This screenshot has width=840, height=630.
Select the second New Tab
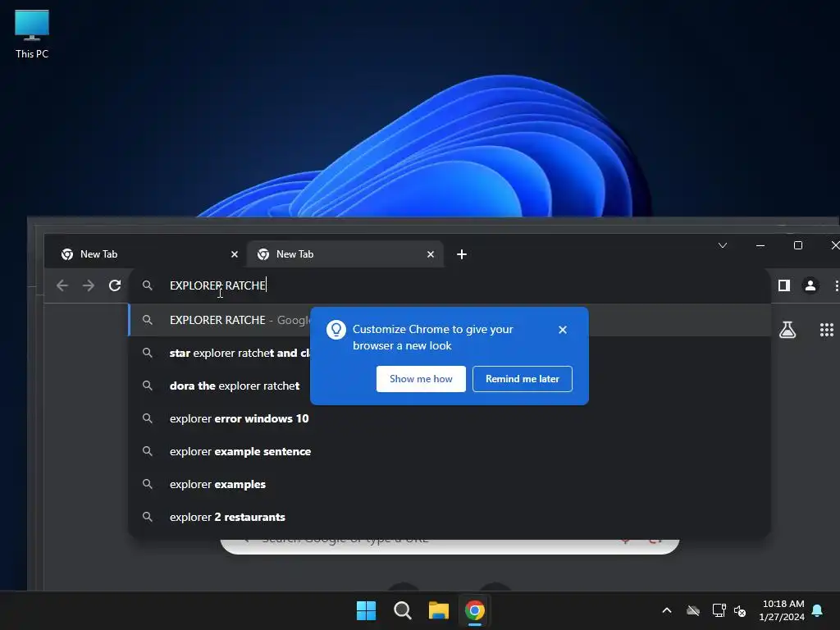345,254
